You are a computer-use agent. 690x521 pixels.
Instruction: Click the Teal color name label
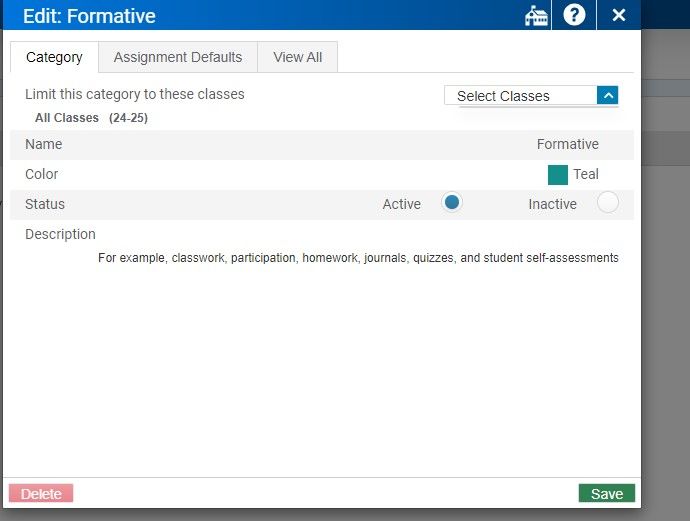(586, 174)
